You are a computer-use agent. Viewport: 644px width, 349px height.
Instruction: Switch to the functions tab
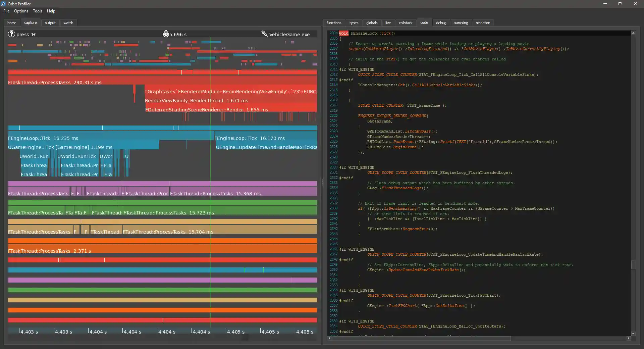[334, 22]
